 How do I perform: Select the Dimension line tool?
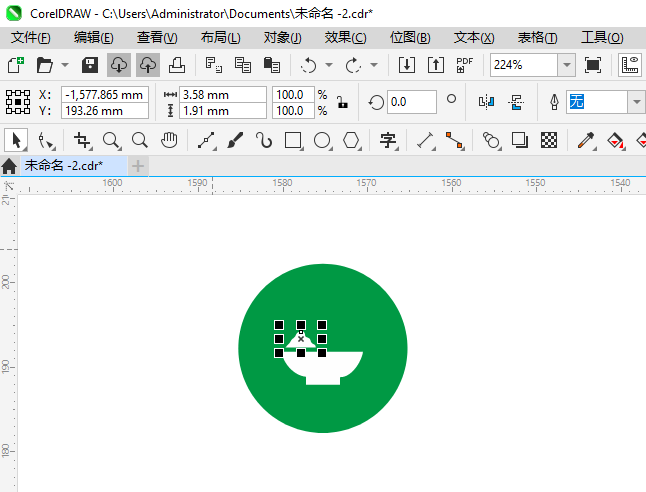[x=425, y=140]
